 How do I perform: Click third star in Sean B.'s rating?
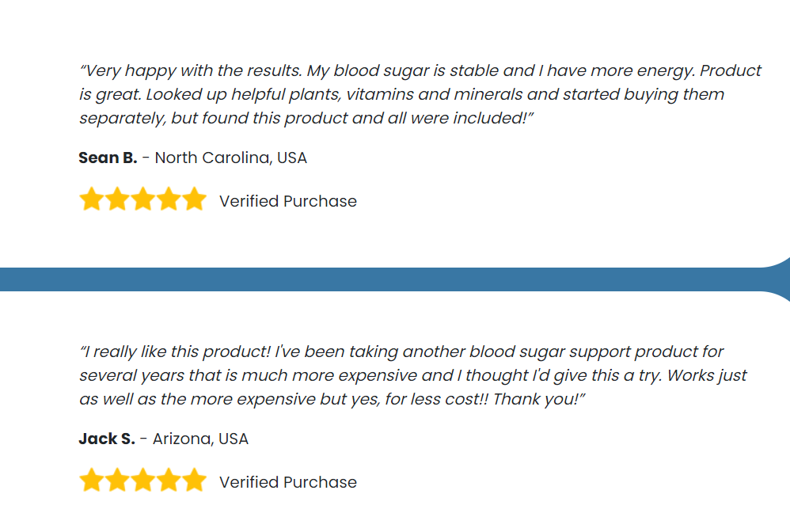click(x=143, y=199)
